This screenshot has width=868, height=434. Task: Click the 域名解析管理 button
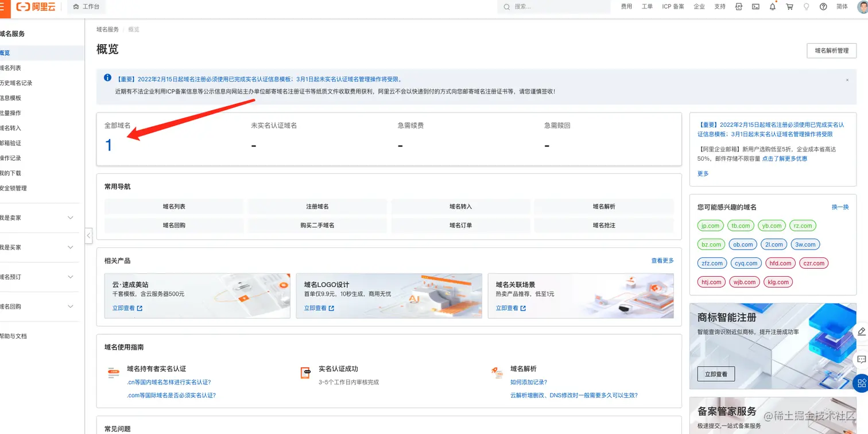point(831,51)
